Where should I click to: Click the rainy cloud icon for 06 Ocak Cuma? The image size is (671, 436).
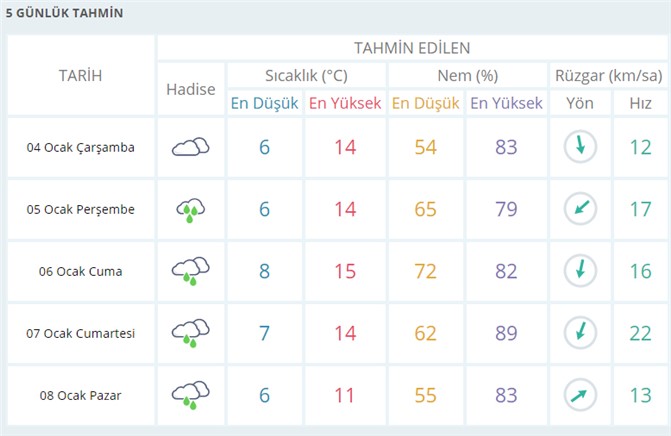point(190,271)
